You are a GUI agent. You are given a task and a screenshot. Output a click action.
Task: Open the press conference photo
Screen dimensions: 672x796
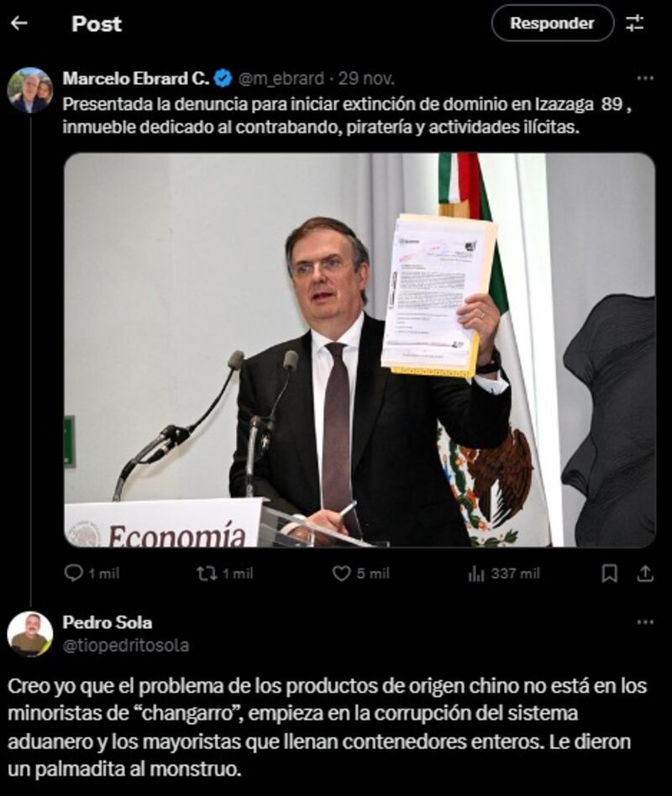point(360,350)
